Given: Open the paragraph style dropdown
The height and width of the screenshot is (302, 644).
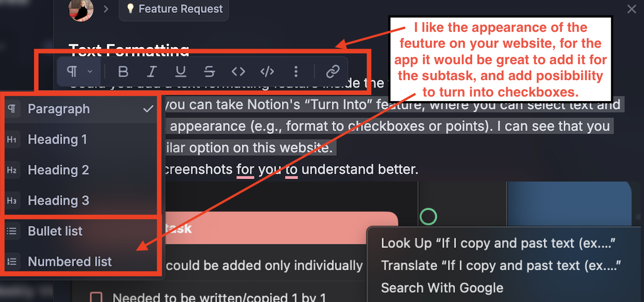Looking at the screenshot, I should point(79,71).
